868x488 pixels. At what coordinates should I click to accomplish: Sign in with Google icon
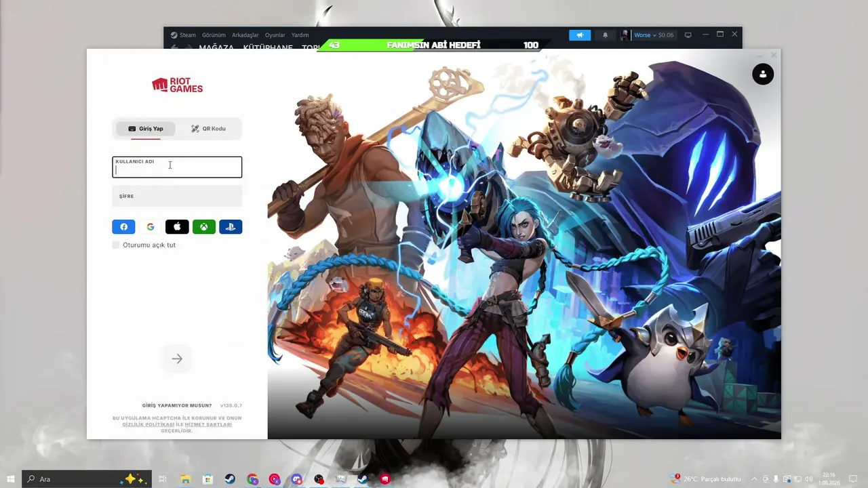click(x=151, y=227)
